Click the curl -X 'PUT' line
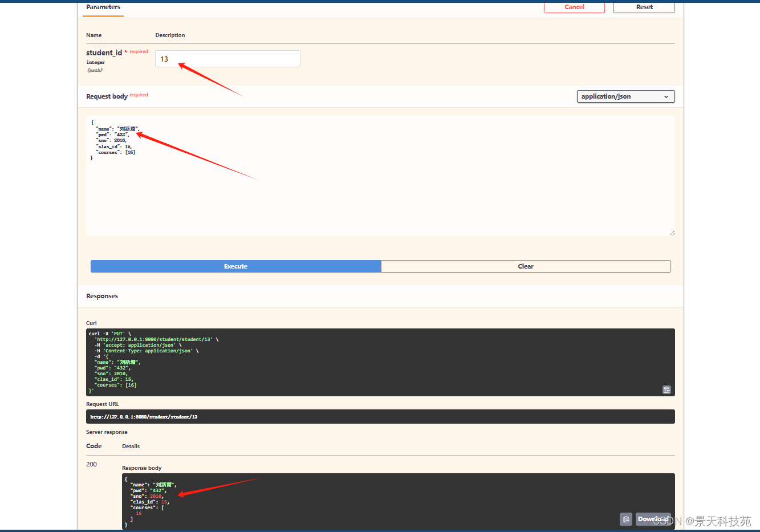The image size is (760, 532). coord(110,334)
